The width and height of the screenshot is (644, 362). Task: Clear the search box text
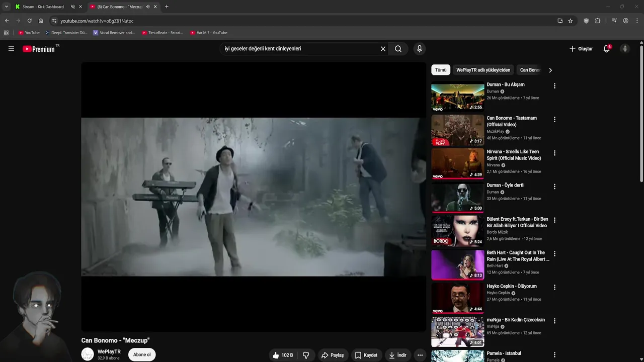pyautogui.click(x=383, y=49)
